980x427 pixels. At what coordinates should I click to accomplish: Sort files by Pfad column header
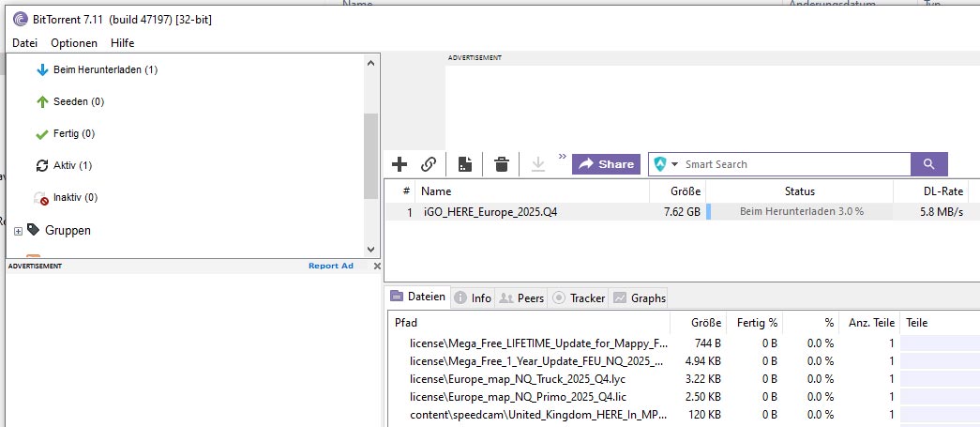pyautogui.click(x=529, y=323)
